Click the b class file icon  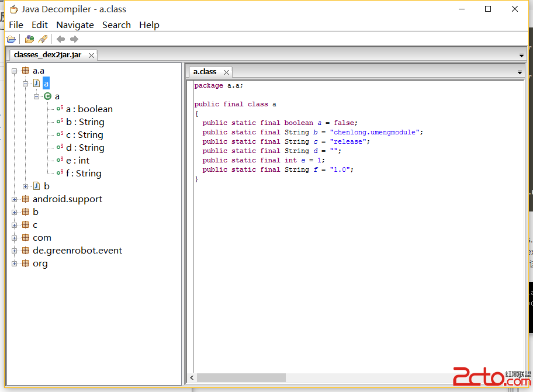pyautogui.click(x=36, y=186)
